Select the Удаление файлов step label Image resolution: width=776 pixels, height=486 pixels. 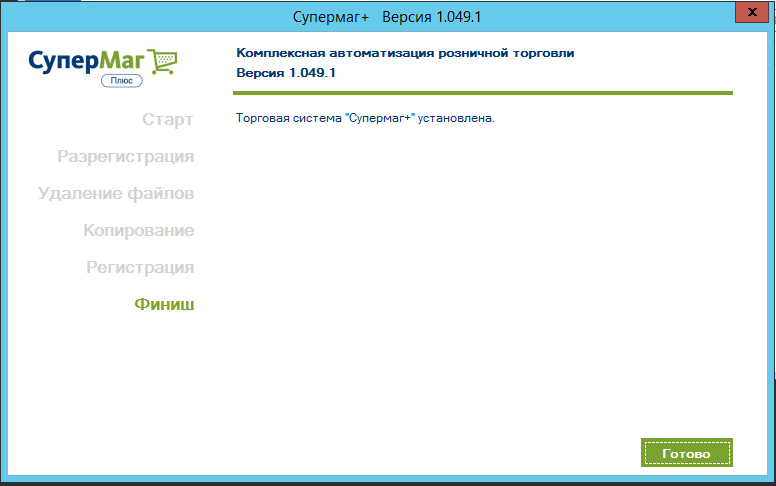(116, 194)
